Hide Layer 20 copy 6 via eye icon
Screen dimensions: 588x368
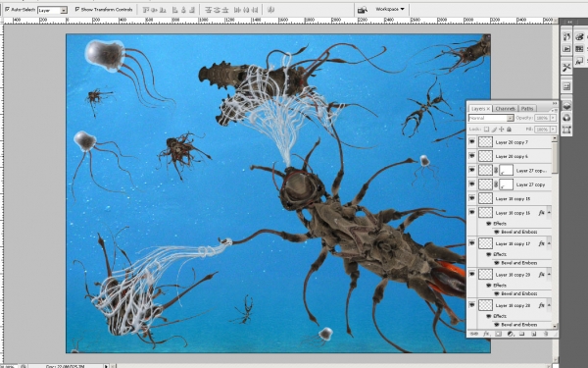click(x=471, y=156)
